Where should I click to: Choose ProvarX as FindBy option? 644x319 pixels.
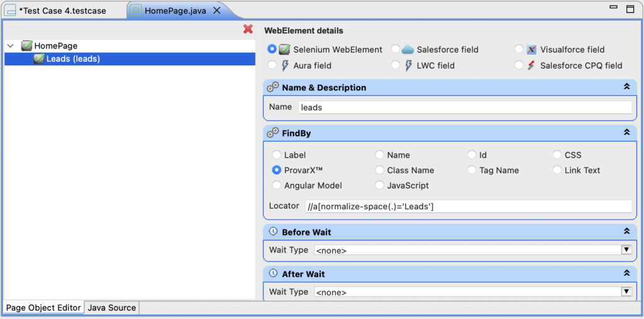click(277, 170)
